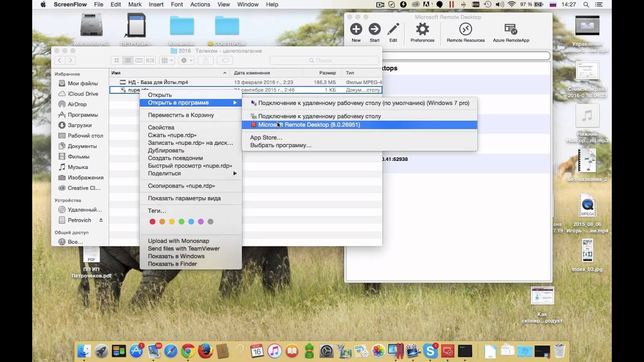The height and width of the screenshot is (362, 644).
Task: Choose Windows 7 pro default connection option
Action: click(359, 103)
